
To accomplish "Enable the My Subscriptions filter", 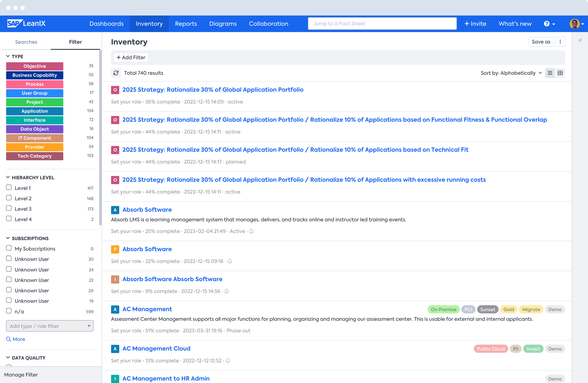I will click(9, 248).
